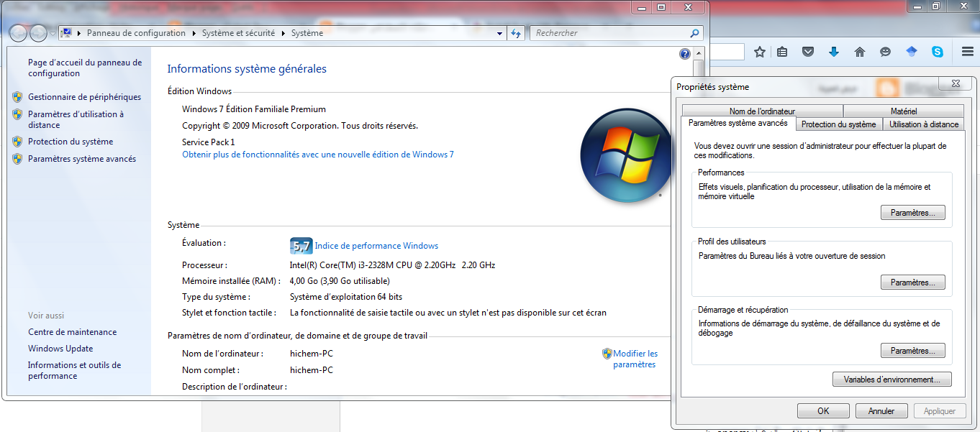
Task: Open Windows Update link
Action: point(60,349)
